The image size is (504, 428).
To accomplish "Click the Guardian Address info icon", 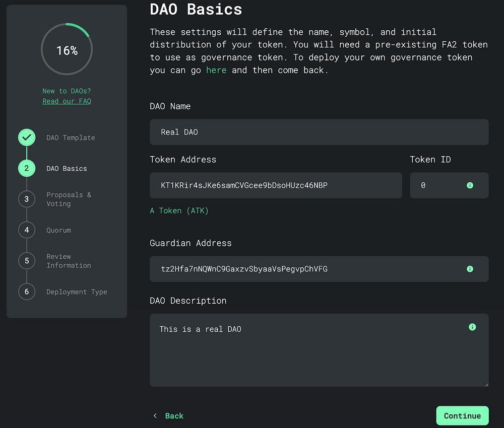I will (x=470, y=269).
